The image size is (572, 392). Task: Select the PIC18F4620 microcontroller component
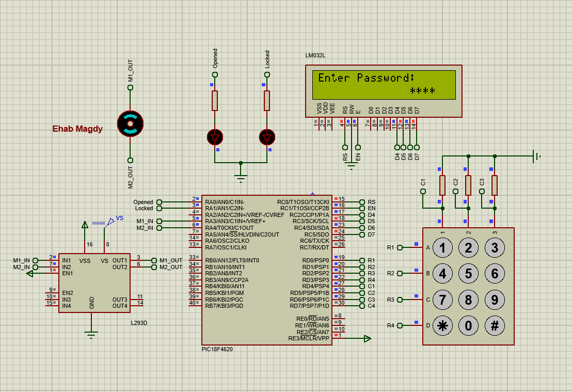click(266, 269)
